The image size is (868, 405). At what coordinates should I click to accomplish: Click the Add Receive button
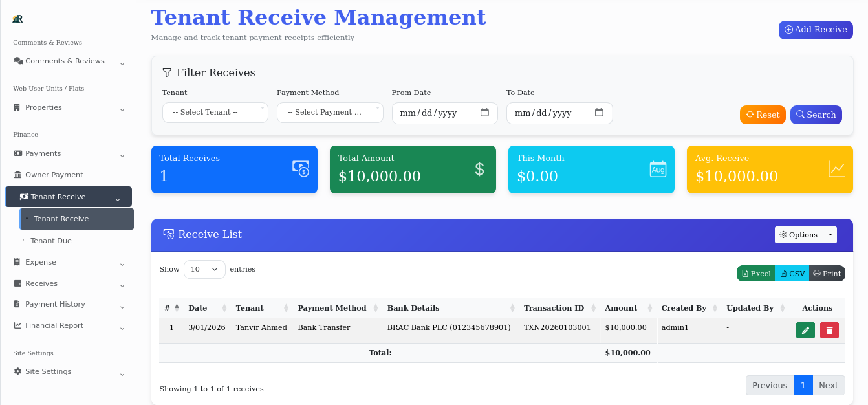tap(816, 30)
